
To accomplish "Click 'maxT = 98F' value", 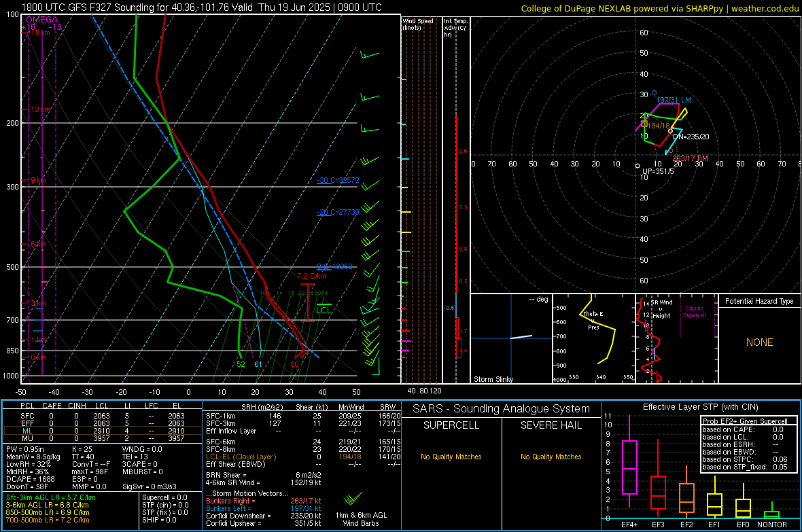I will tap(90, 472).
